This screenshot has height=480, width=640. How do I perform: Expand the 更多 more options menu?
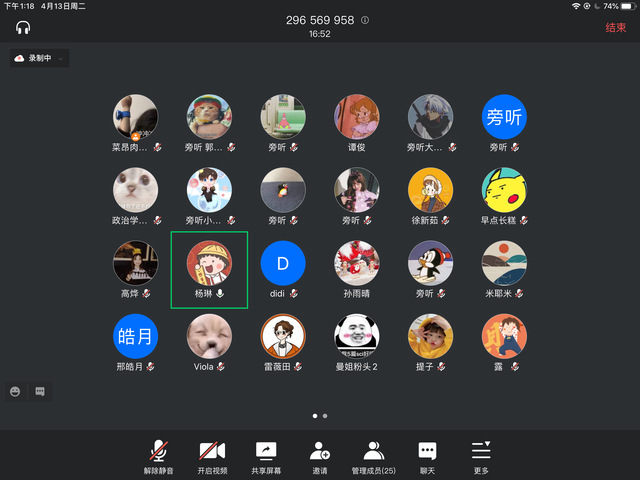coord(481,451)
